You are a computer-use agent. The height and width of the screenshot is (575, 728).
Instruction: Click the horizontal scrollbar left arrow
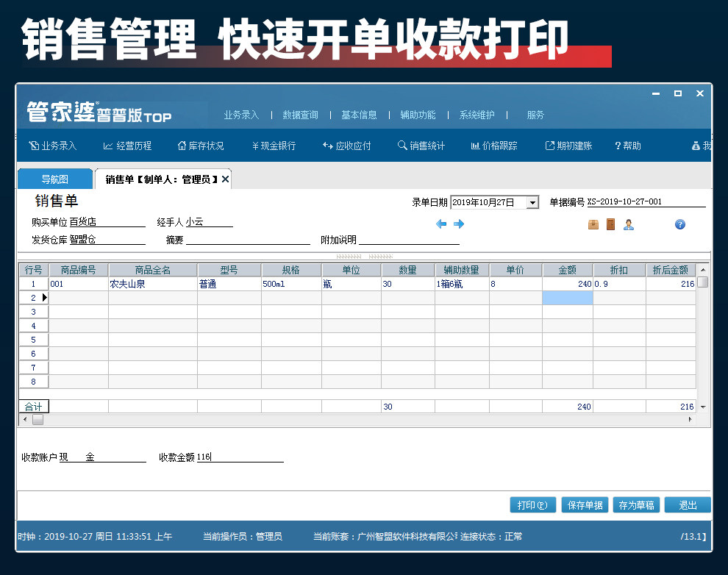[x=25, y=420]
